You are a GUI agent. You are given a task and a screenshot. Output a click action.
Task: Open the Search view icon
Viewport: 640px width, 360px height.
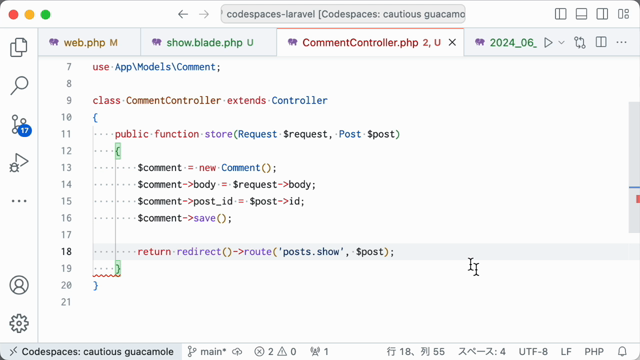coord(19,85)
